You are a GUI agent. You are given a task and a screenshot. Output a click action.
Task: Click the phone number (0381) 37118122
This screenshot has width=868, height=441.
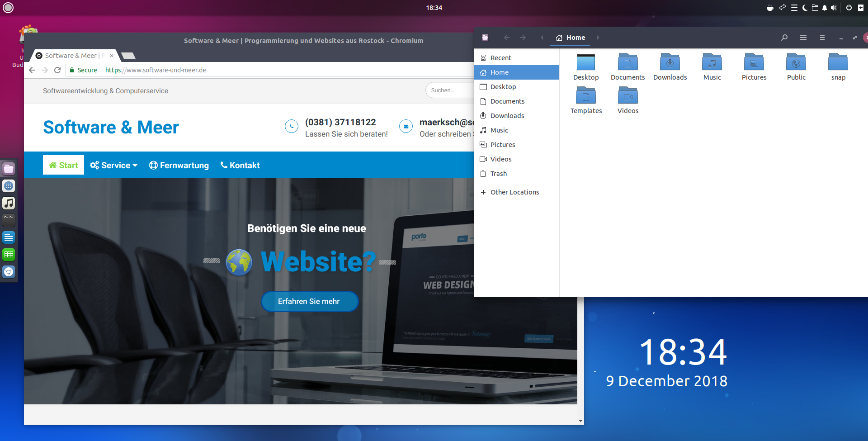[340, 122]
